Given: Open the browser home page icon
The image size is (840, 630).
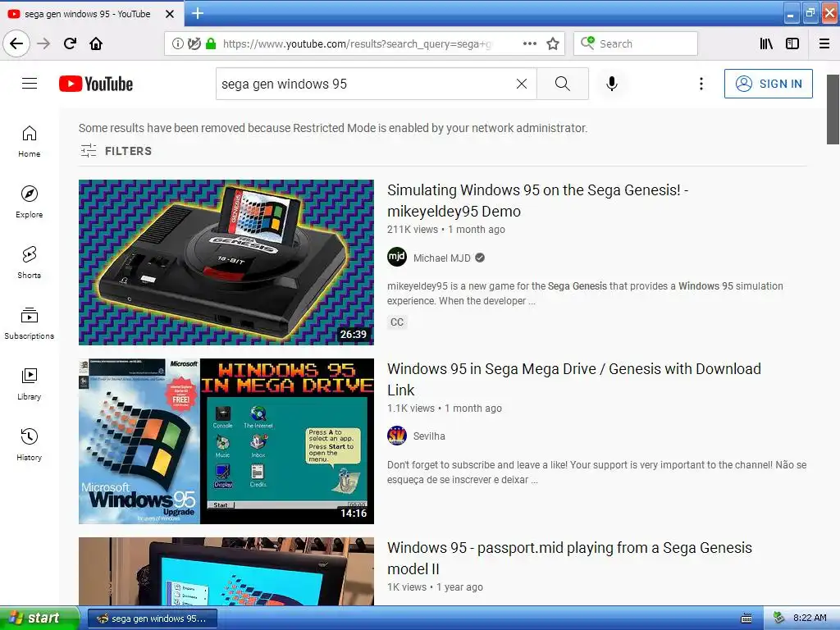Looking at the screenshot, I should click(x=96, y=43).
